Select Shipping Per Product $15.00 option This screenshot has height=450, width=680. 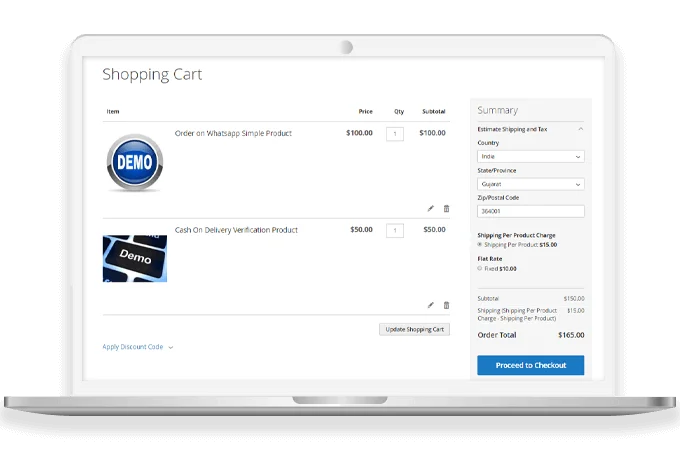(480, 244)
